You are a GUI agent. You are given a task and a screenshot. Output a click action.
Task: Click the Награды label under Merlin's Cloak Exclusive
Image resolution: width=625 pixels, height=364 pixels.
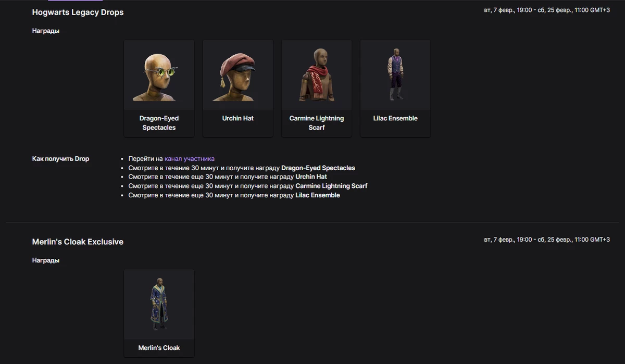46,260
